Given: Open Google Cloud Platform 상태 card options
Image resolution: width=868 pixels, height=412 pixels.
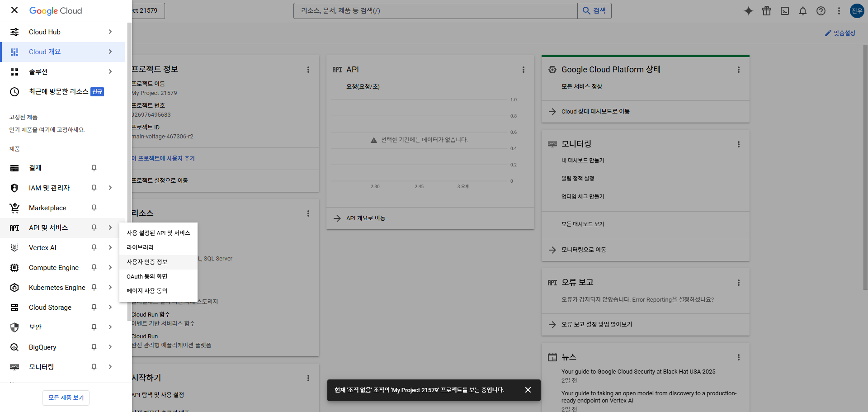Looking at the screenshot, I should [739, 70].
